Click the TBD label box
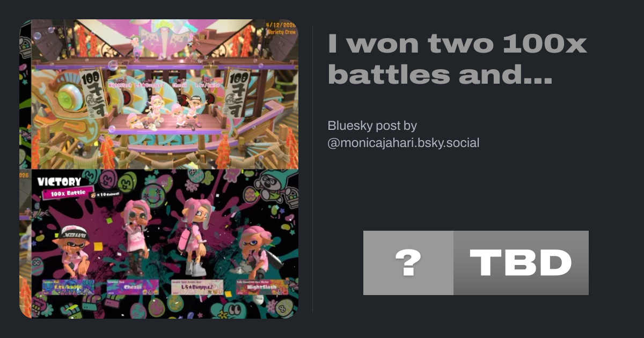This screenshot has width=644, height=338. point(521,263)
